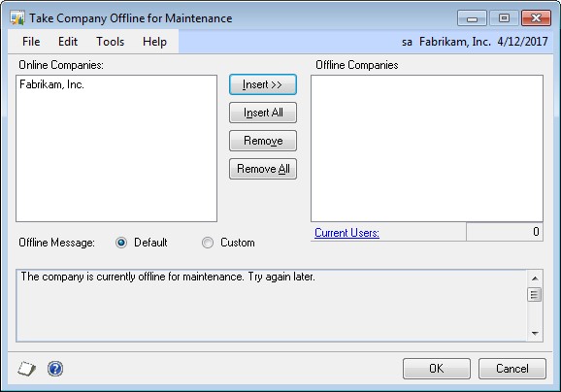Click the message box scroll up arrow
The width and height of the screenshot is (561, 392).
click(535, 278)
